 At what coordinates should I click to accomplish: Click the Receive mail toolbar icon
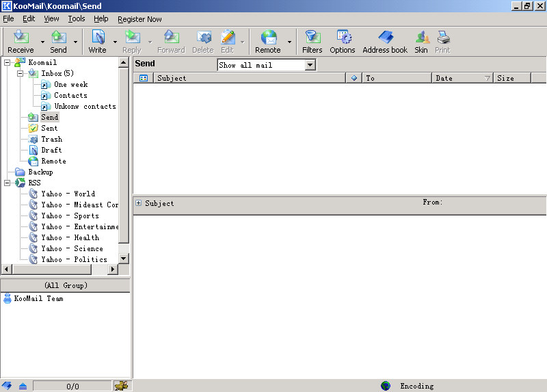(21, 42)
